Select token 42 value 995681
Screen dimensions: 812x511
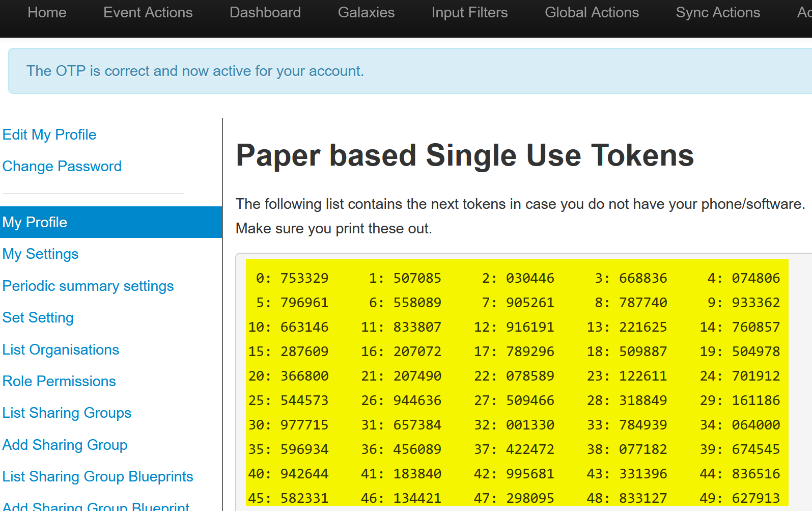click(530, 474)
